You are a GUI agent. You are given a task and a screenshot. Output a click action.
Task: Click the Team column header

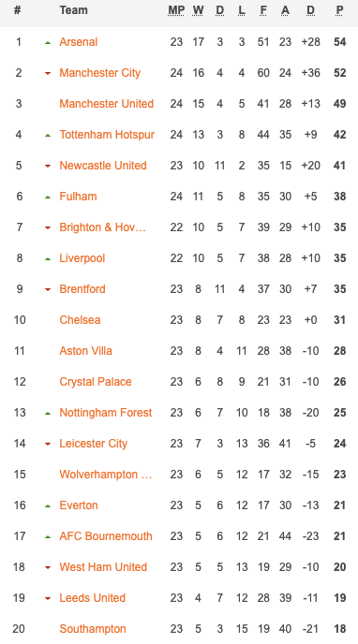74,10
